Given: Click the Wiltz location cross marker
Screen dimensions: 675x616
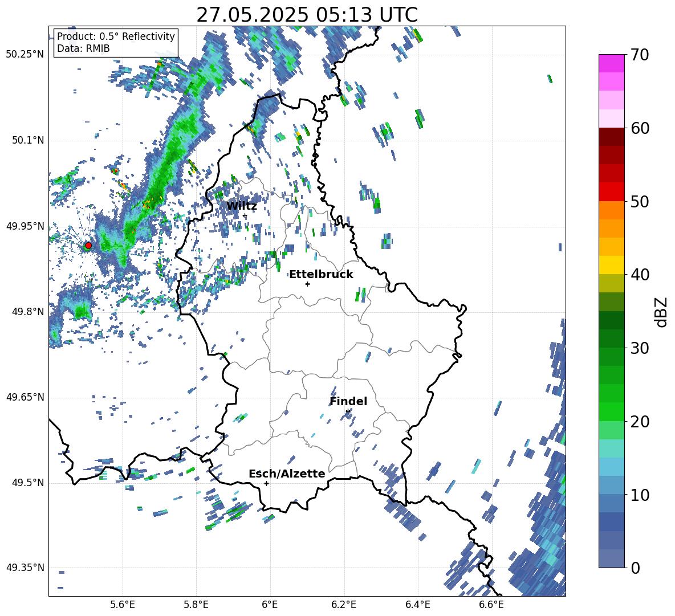Looking at the screenshot, I should [245, 215].
